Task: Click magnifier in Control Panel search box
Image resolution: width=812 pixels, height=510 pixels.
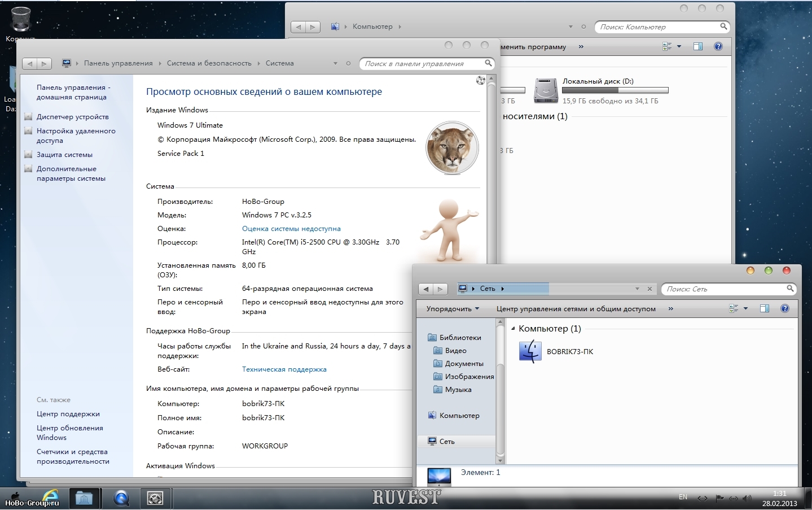Action: click(488, 63)
